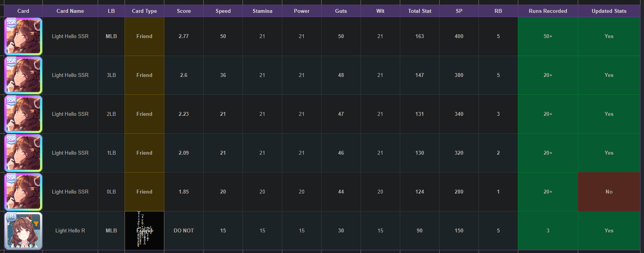Click the 3LB limit break cell
The width and height of the screenshot is (644, 253).
click(111, 75)
